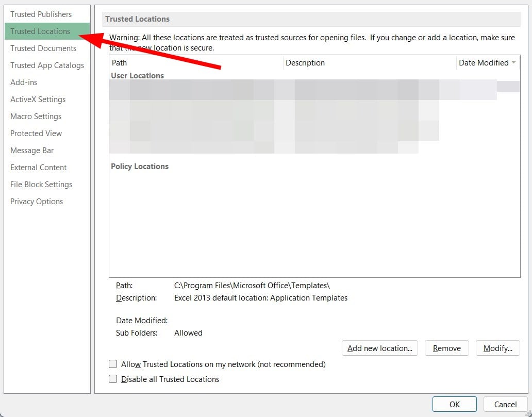Click Add new location button
Viewport: 532px width, 417px height.
(x=379, y=348)
